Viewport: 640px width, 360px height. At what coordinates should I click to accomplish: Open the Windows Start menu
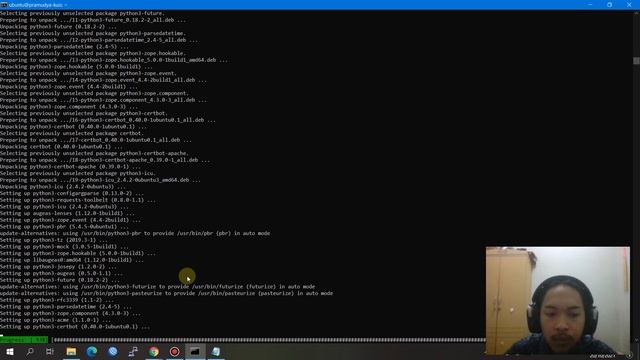[10, 351]
